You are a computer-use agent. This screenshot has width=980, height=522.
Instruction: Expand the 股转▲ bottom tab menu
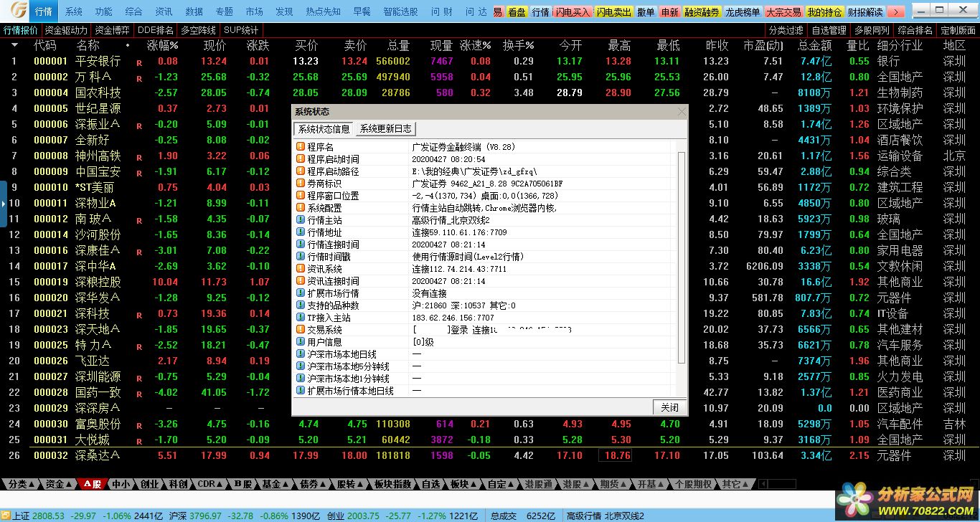click(351, 485)
